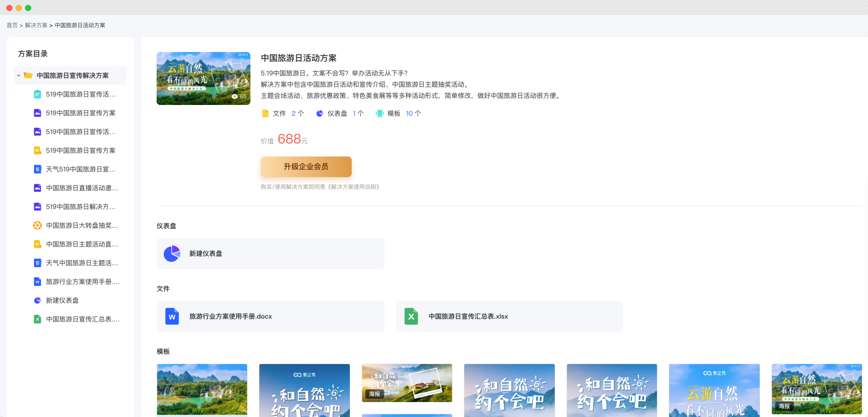Open the 云游自然 template with 易企秀 logo
Image resolution: width=868 pixels, height=417 pixels.
click(714, 390)
